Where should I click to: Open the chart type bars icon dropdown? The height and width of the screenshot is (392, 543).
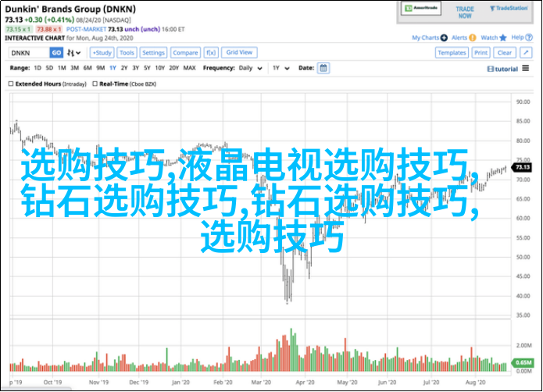(x=73, y=52)
